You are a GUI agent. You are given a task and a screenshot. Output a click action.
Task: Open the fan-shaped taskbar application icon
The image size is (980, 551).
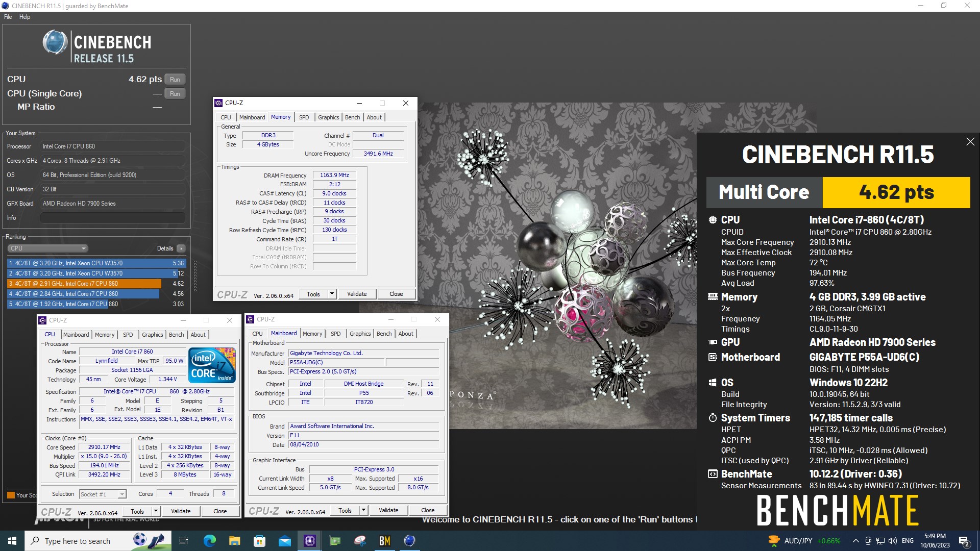pos(360,541)
